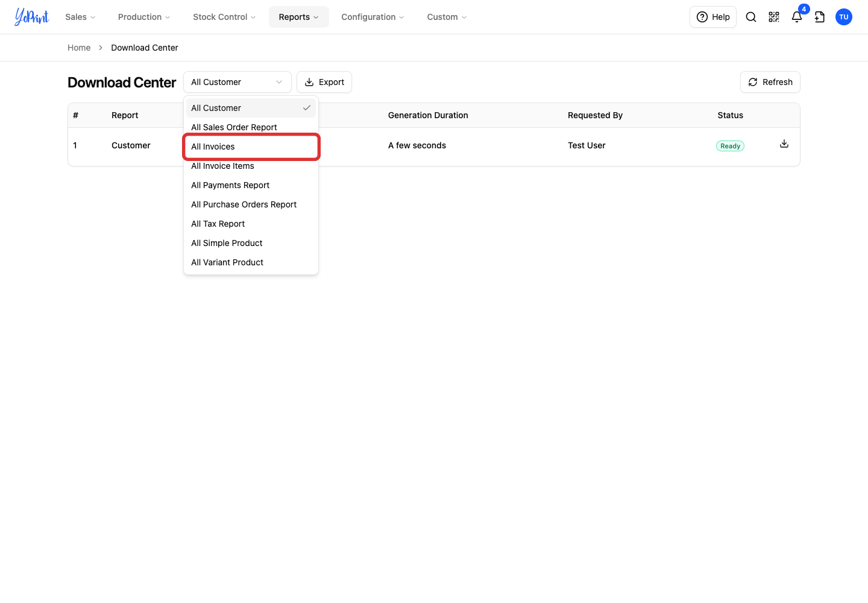Open the global search icon

point(751,17)
